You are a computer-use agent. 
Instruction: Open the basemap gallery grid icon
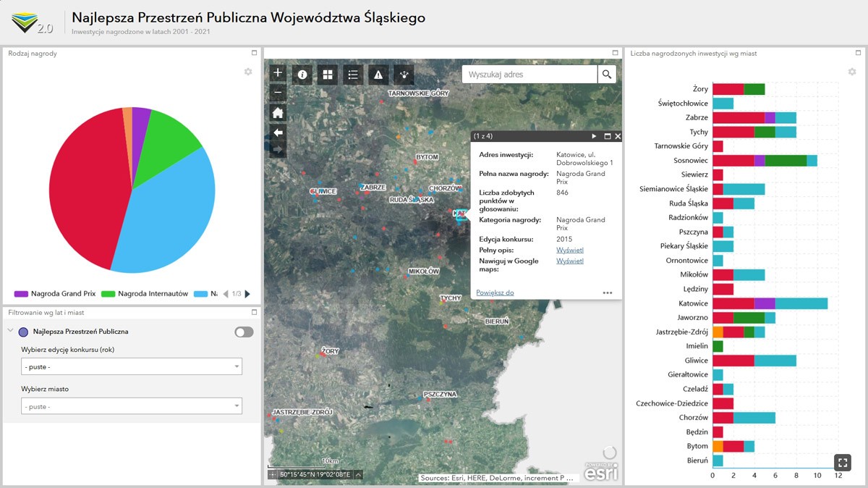click(328, 75)
